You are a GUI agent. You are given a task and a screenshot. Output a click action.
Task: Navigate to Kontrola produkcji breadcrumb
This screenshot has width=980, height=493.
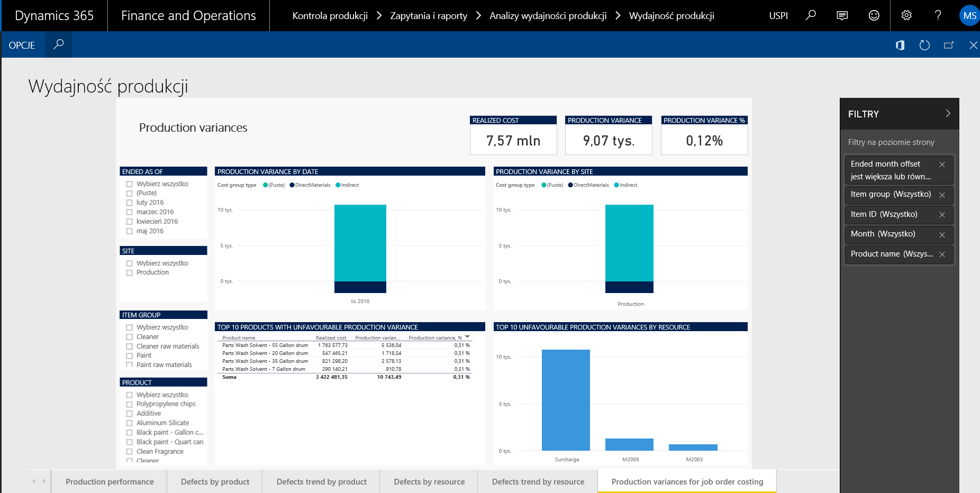tap(330, 16)
